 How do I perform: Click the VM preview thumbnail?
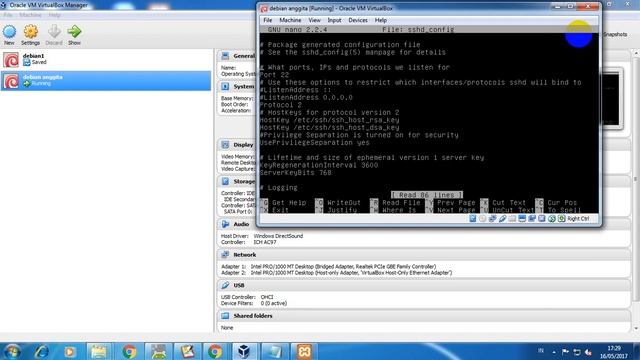[611, 99]
